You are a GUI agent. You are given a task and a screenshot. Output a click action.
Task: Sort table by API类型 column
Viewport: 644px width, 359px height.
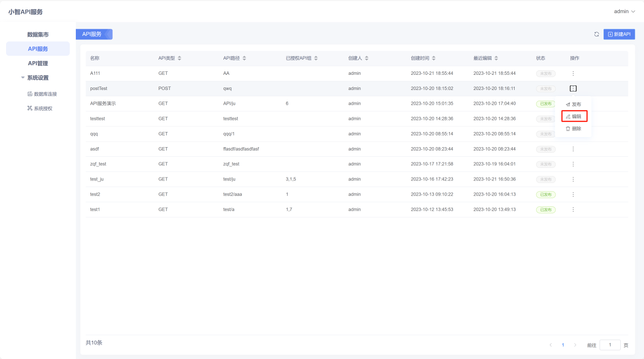pos(179,58)
